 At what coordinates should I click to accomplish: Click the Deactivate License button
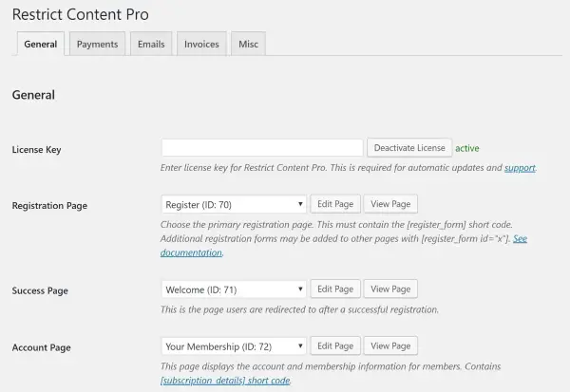[409, 148]
